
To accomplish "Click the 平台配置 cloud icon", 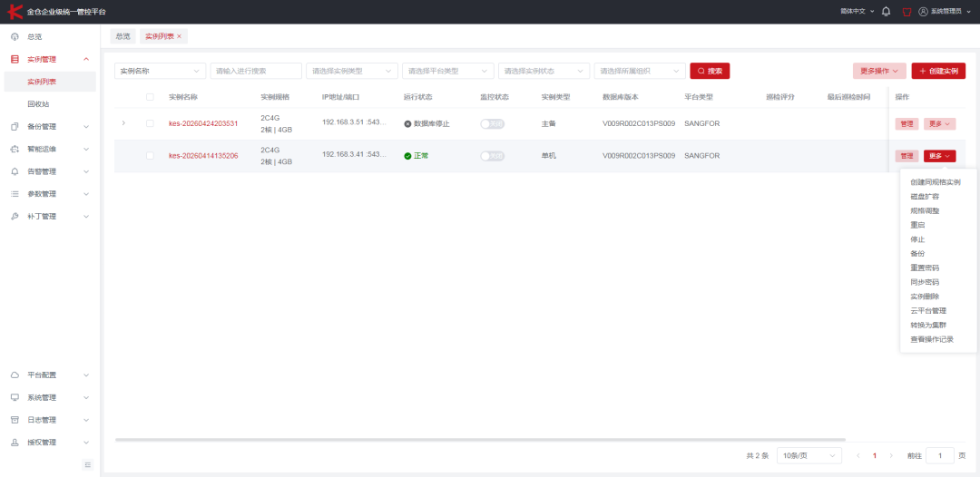I will click(x=15, y=375).
